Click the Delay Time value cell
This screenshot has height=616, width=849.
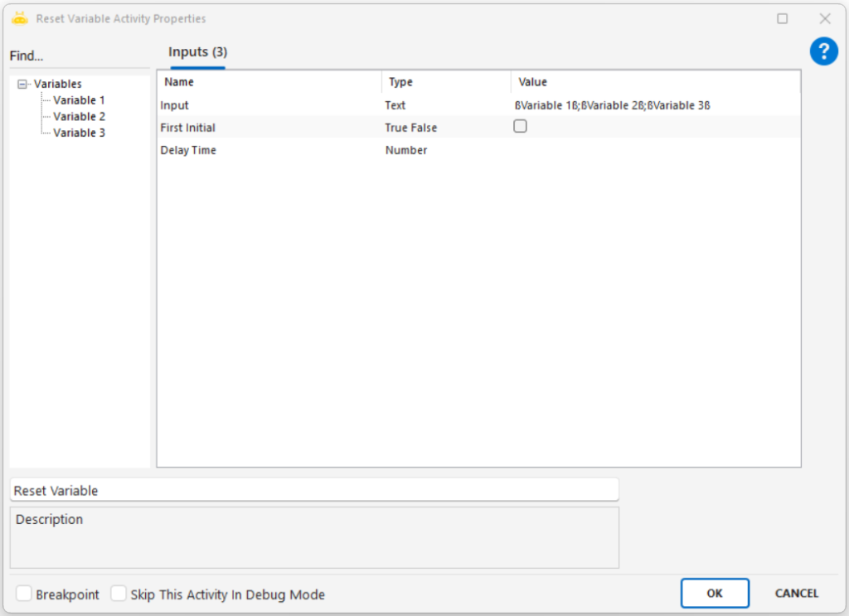click(x=653, y=150)
